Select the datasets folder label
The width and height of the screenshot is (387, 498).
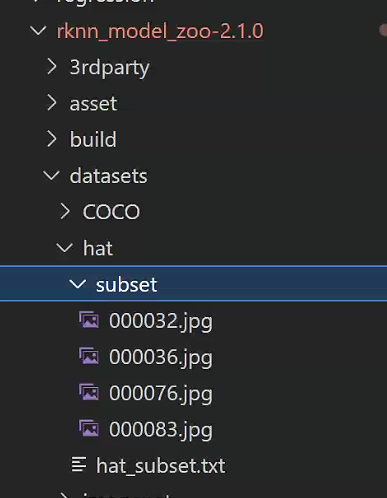tap(108, 176)
